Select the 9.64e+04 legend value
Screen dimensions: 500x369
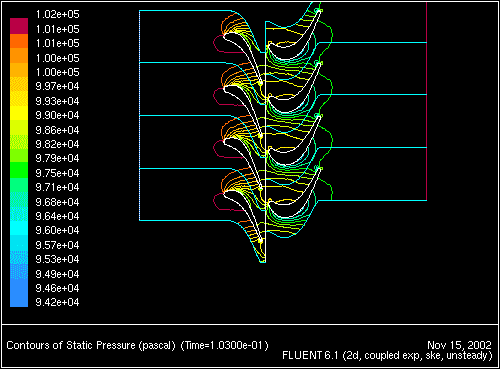[x=57, y=216]
